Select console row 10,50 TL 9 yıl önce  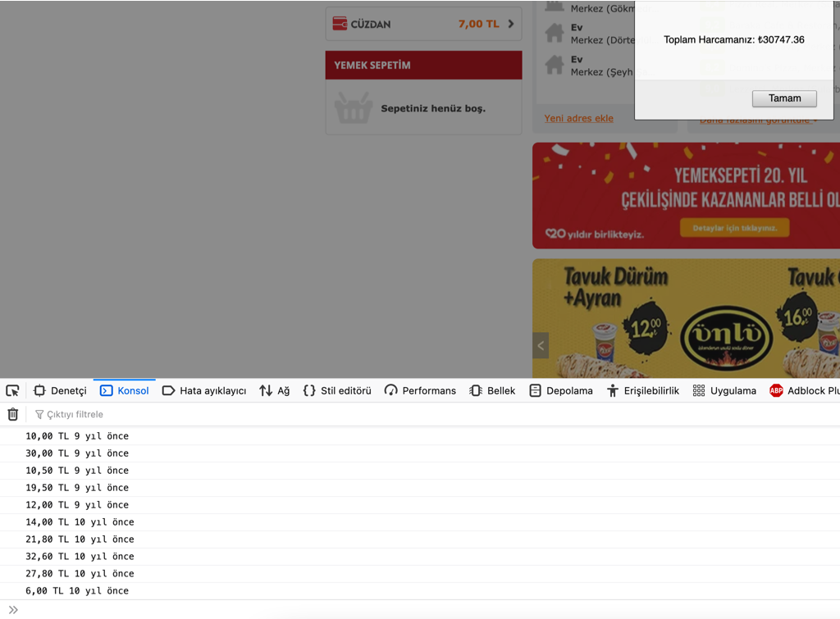click(x=420, y=471)
